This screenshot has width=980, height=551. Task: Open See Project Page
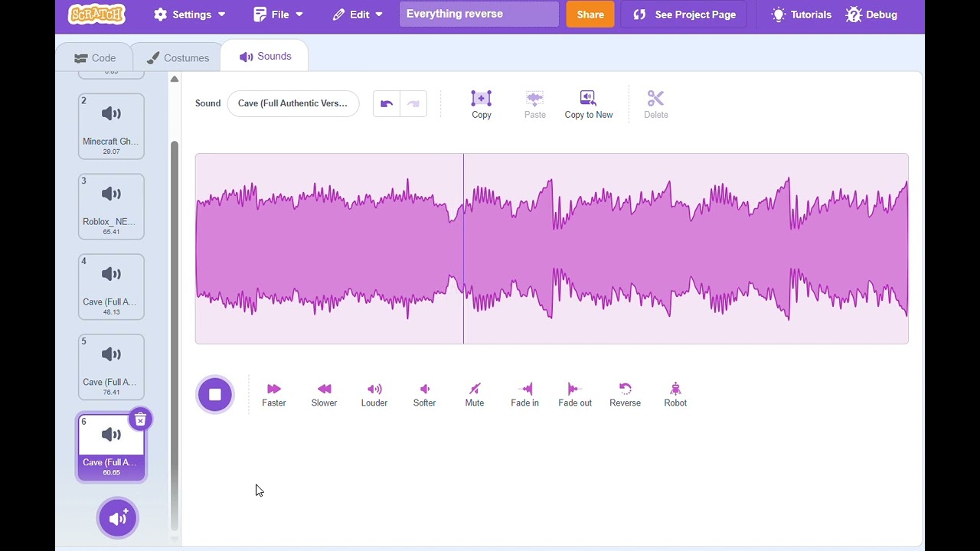tap(684, 15)
